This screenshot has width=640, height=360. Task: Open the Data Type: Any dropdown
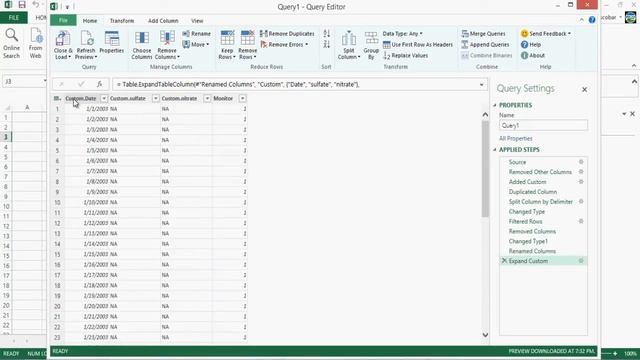pyautogui.click(x=402, y=33)
